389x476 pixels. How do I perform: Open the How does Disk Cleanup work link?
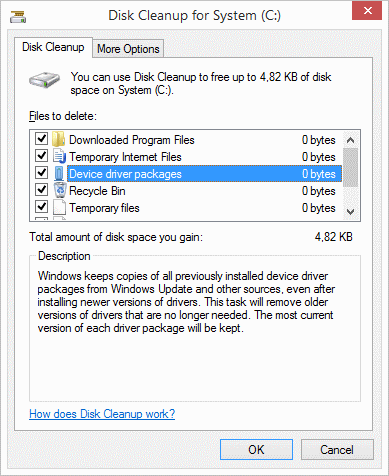point(102,414)
